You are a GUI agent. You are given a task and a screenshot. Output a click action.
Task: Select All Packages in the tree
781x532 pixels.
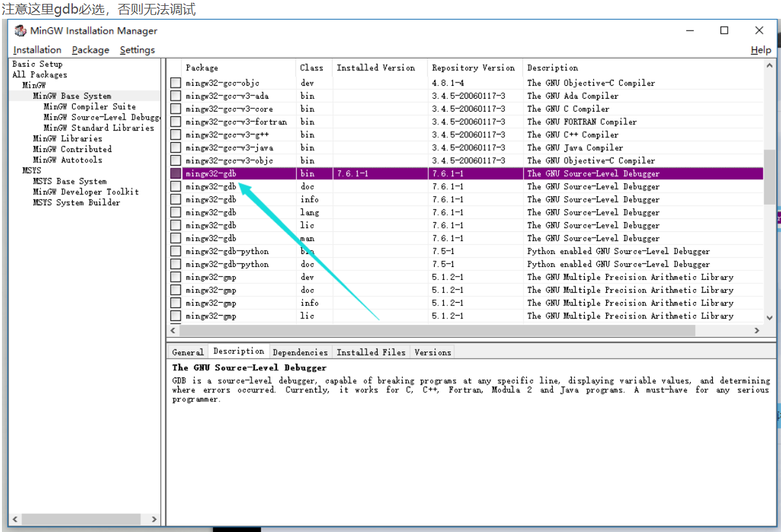40,75
